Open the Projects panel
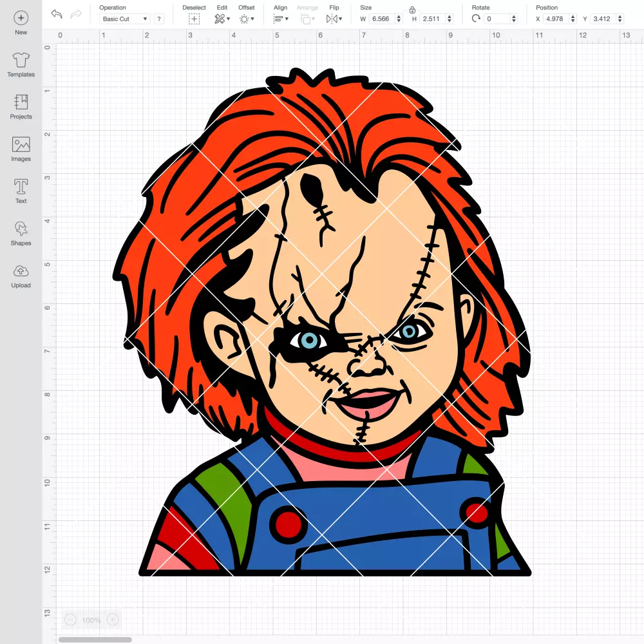The image size is (644, 644). (21, 107)
